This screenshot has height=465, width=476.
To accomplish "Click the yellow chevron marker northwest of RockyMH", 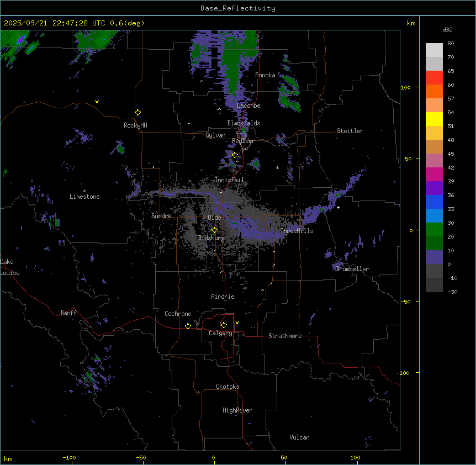I will click(97, 102).
